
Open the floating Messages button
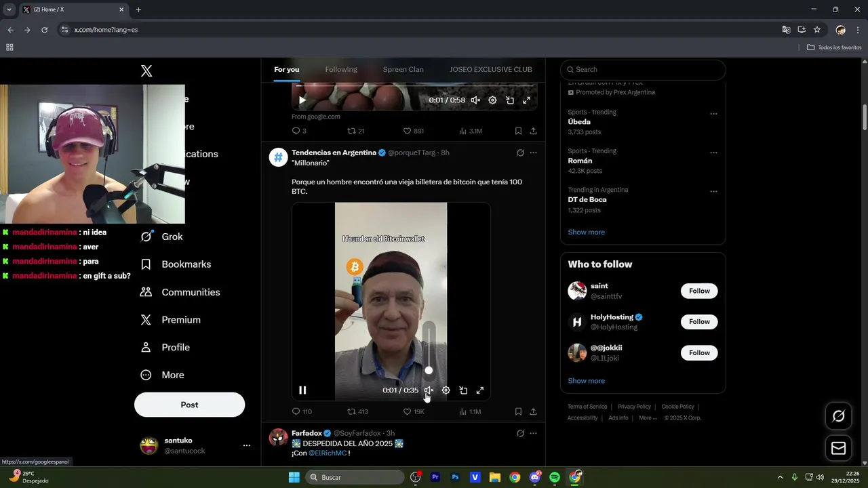(x=839, y=448)
